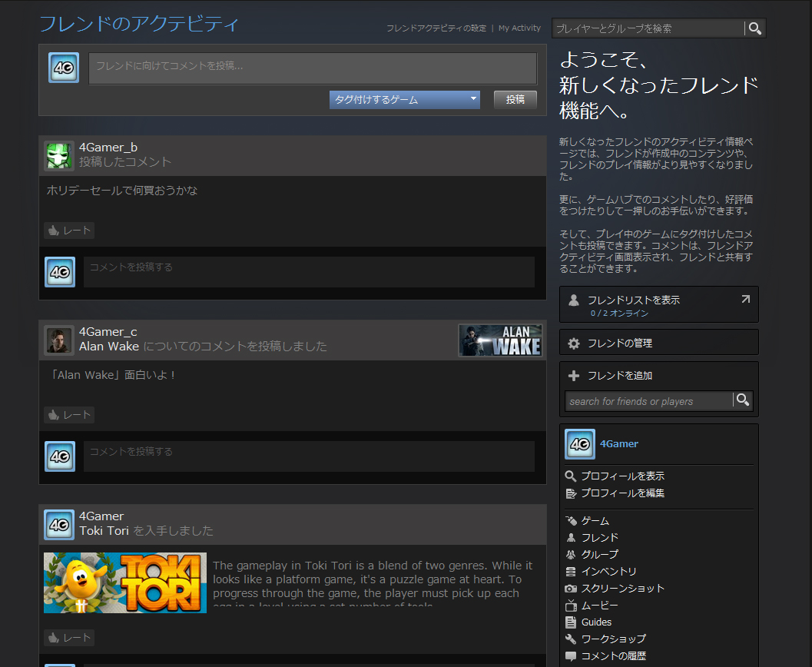The image size is (812, 667).
Task: Rate the Toki Tori activity with レート
Action: (x=69, y=638)
